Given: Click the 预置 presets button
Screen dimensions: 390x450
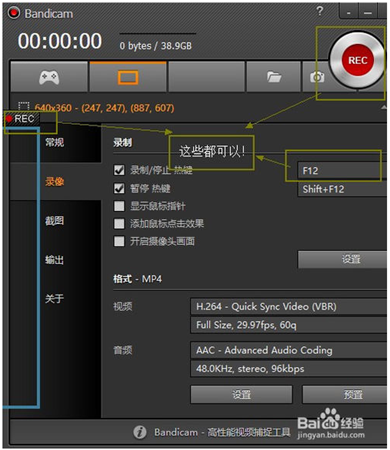Looking at the screenshot, I should coord(345,394).
